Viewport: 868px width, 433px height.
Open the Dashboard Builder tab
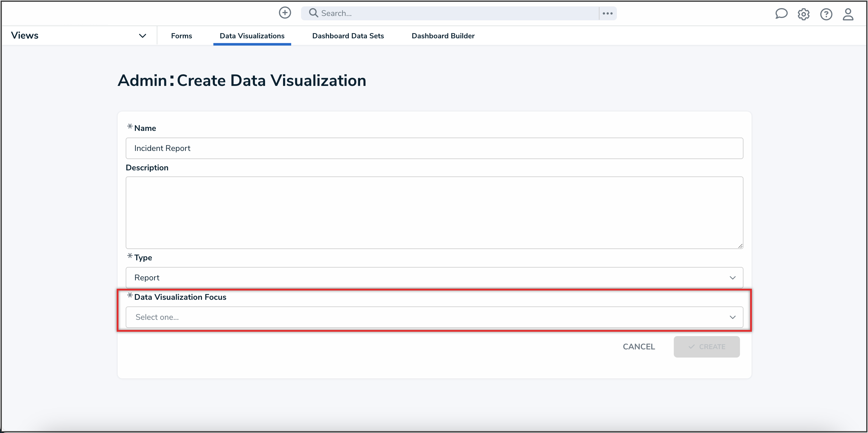443,36
